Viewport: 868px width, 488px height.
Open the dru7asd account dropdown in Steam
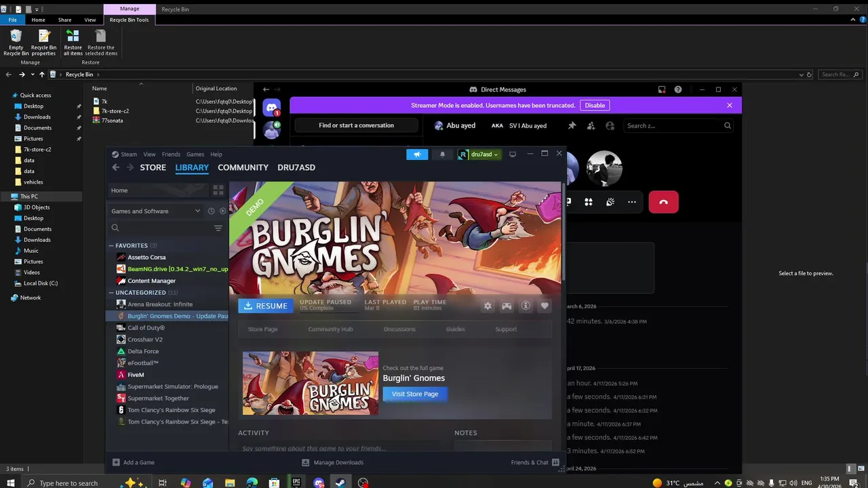(480, 155)
